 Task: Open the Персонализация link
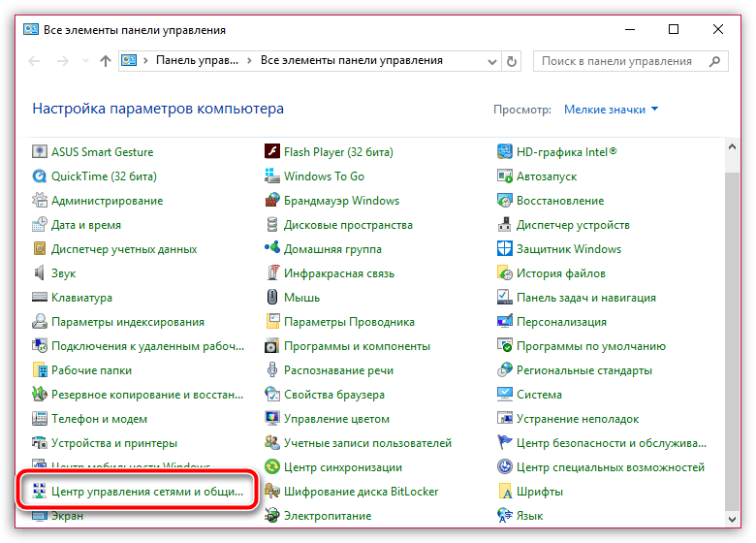click(561, 322)
